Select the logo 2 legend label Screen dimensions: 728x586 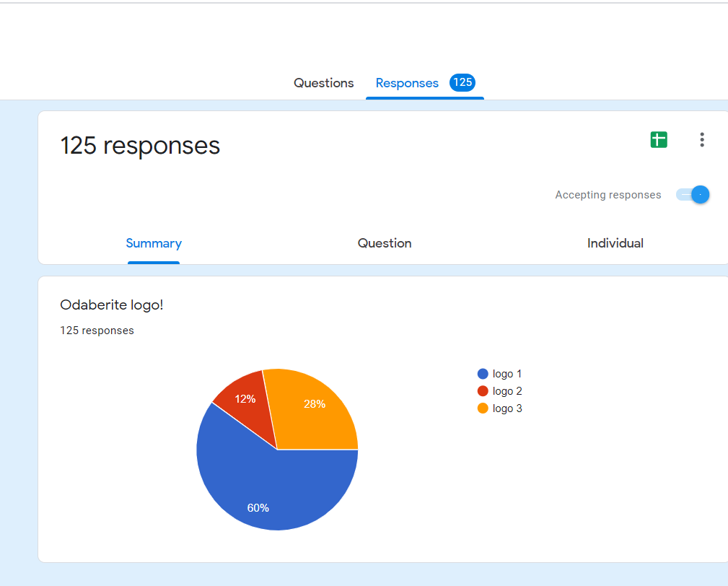507,391
